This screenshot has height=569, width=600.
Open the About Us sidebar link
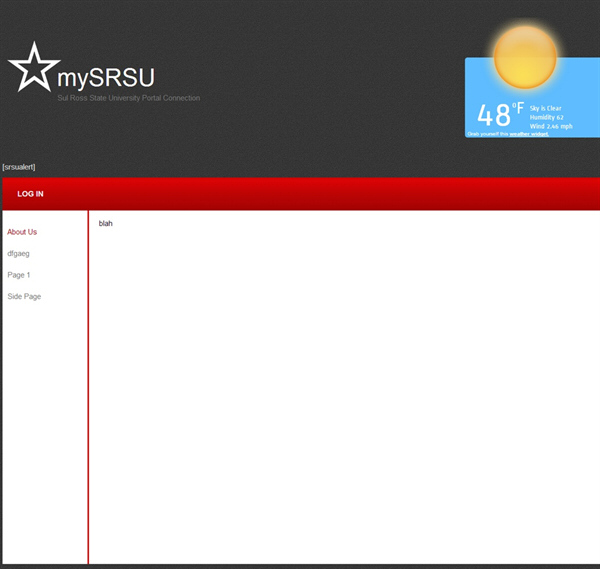tap(22, 232)
